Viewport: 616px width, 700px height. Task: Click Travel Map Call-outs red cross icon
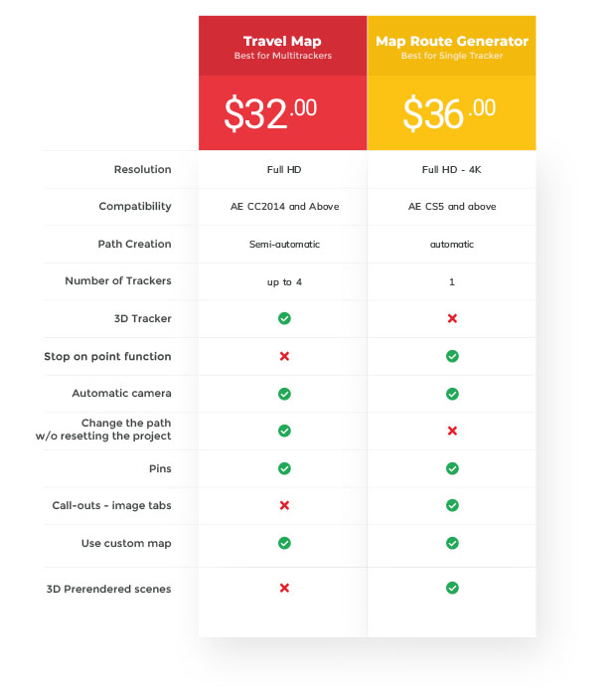click(x=284, y=505)
